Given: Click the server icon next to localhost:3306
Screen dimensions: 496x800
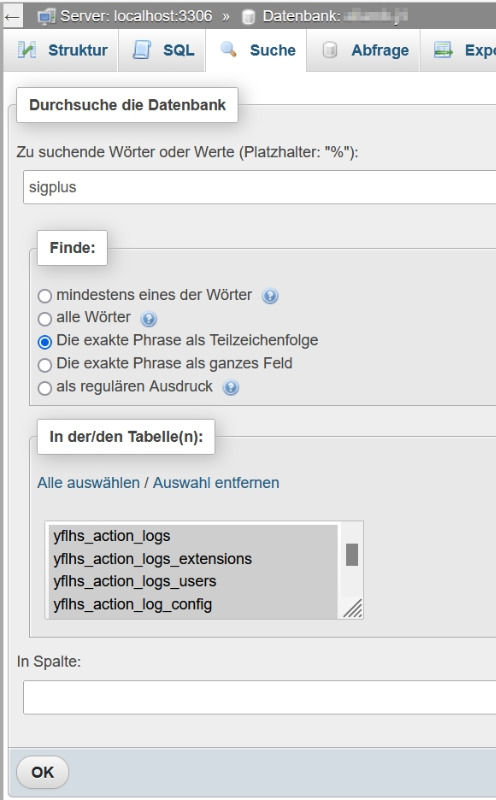Looking at the screenshot, I should 46,17.
